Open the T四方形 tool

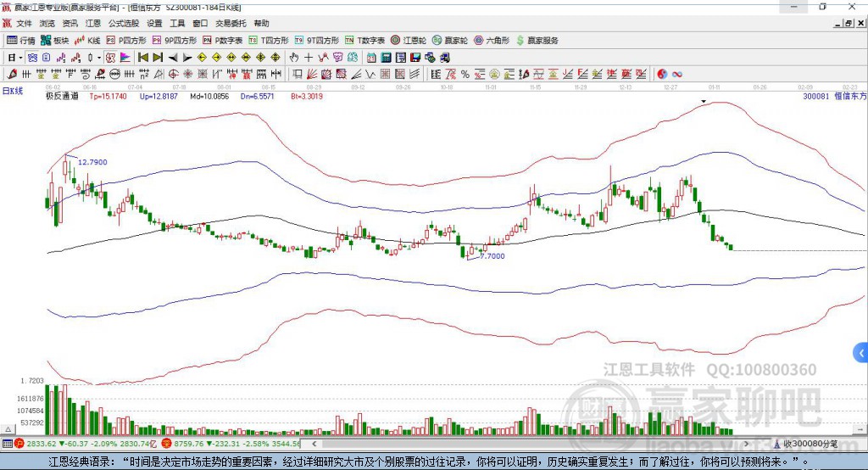coord(269,41)
